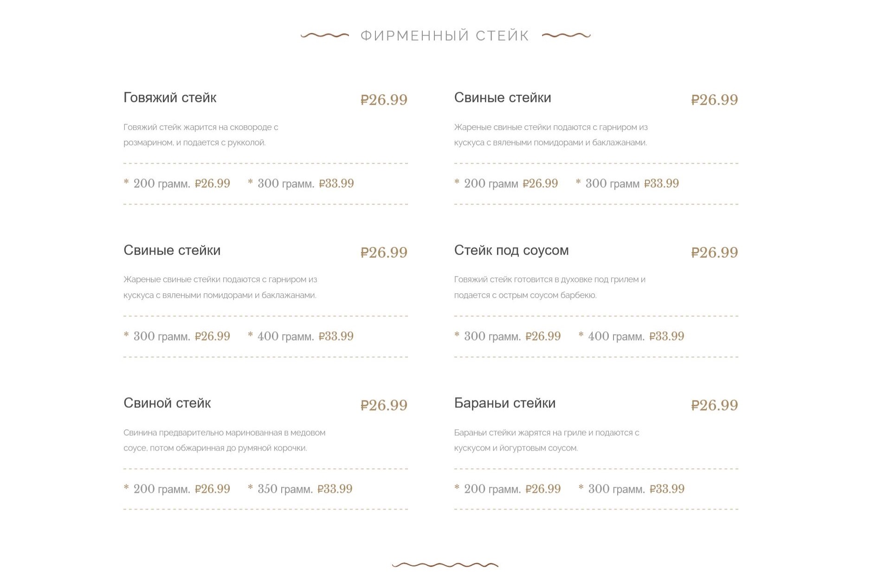Click the ФИРМЕННЫЙ СТЕЙК section title
This screenshot has width=891, height=588.
(445, 36)
